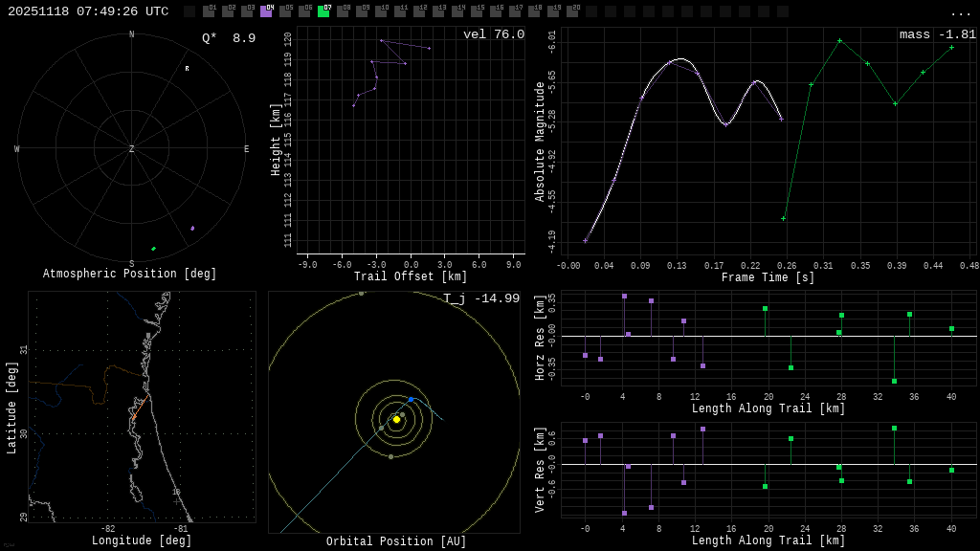Select the green station 07 indicator
The height and width of the screenshot is (551, 980).
(x=323, y=11)
